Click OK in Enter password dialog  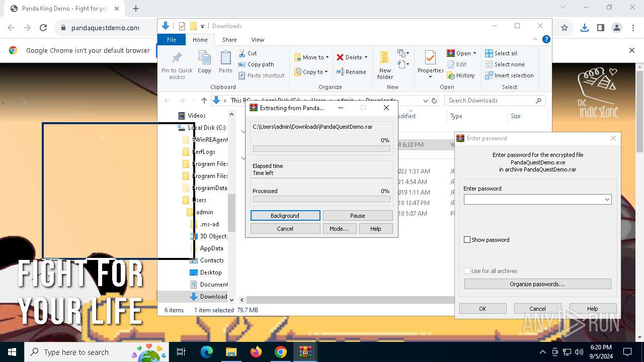click(482, 309)
